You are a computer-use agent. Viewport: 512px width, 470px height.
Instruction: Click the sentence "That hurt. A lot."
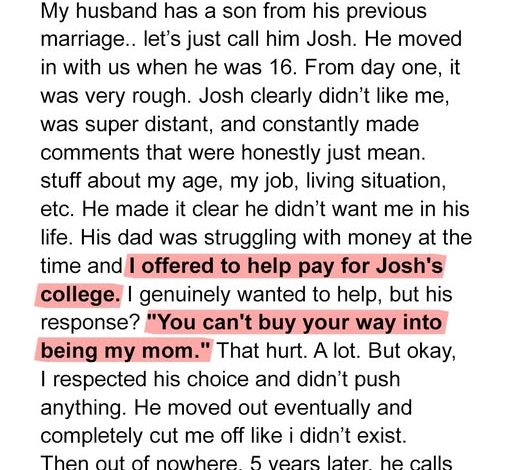[x=289, y=351]
